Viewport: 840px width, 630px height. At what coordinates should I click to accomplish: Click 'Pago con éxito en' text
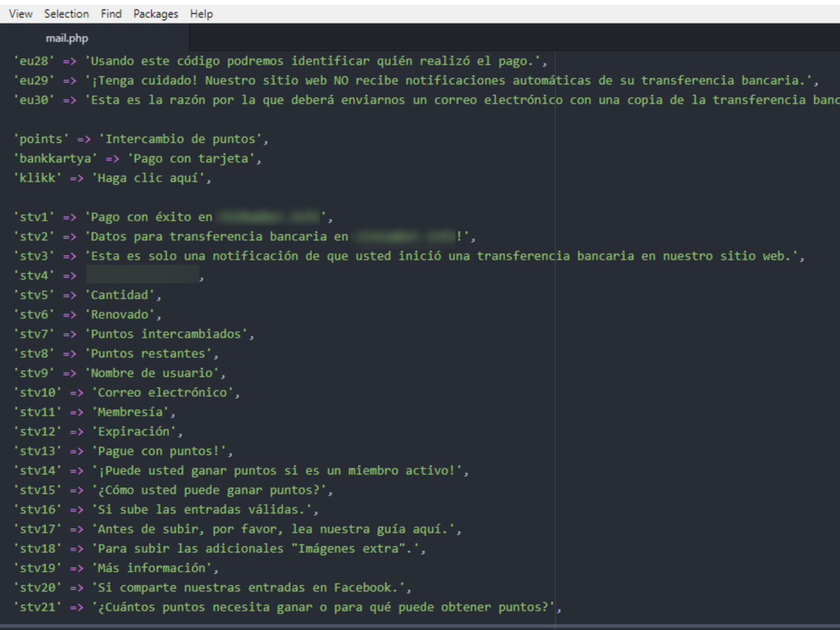pos(151,217)
